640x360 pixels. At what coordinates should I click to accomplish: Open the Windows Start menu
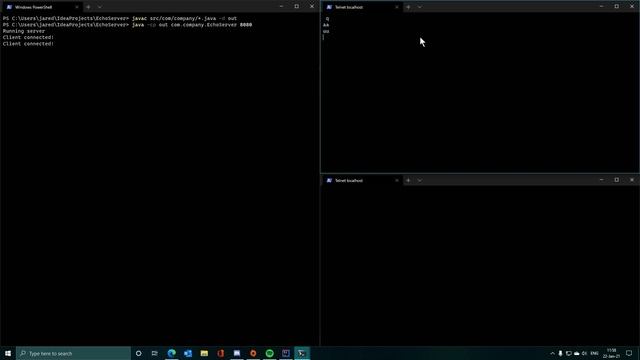(x=8, y=353)
